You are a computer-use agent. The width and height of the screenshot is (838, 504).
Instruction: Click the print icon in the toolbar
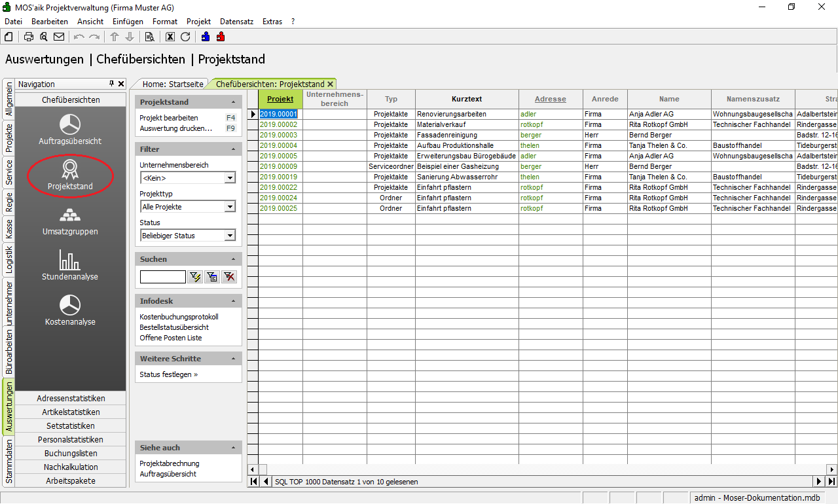click(x=29, y=37)
